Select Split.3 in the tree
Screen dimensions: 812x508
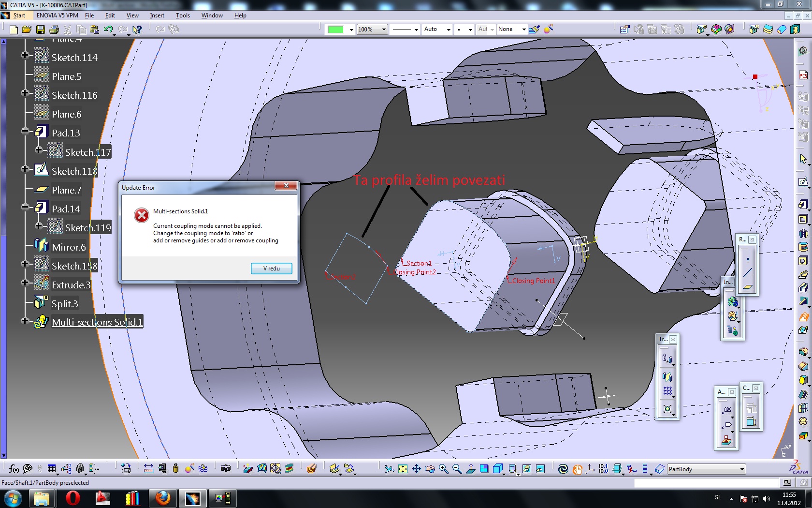pyautogui.click(x=65, y=304)
